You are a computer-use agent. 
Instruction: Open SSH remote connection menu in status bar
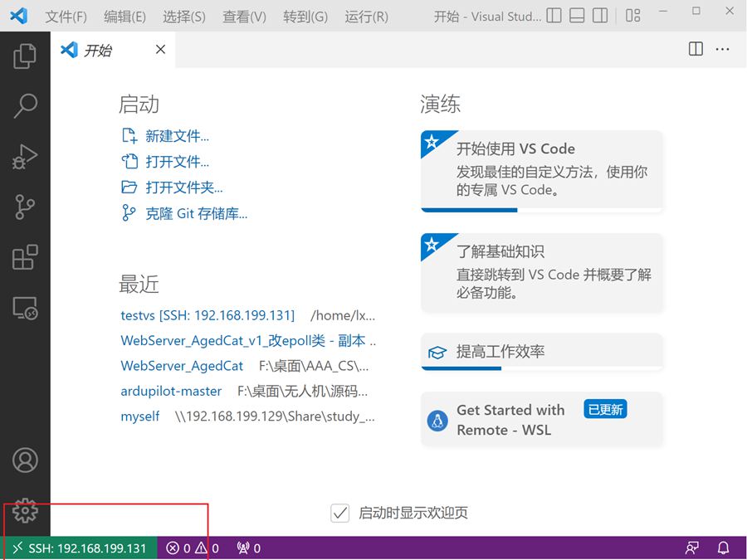[x=79, y=548]
